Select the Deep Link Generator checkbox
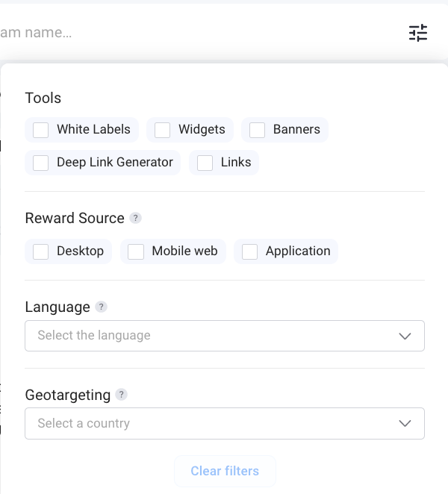Viewport: 448px width, 494px height. point(40,163)
